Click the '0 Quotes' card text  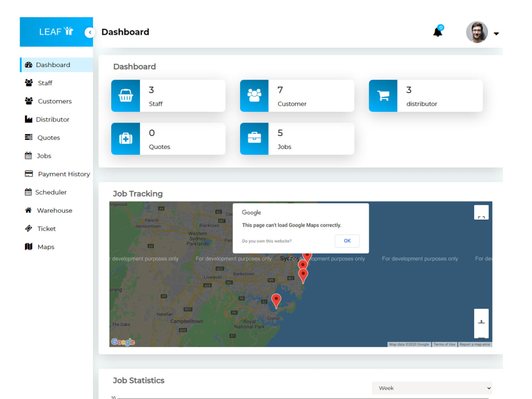[160, 139]
